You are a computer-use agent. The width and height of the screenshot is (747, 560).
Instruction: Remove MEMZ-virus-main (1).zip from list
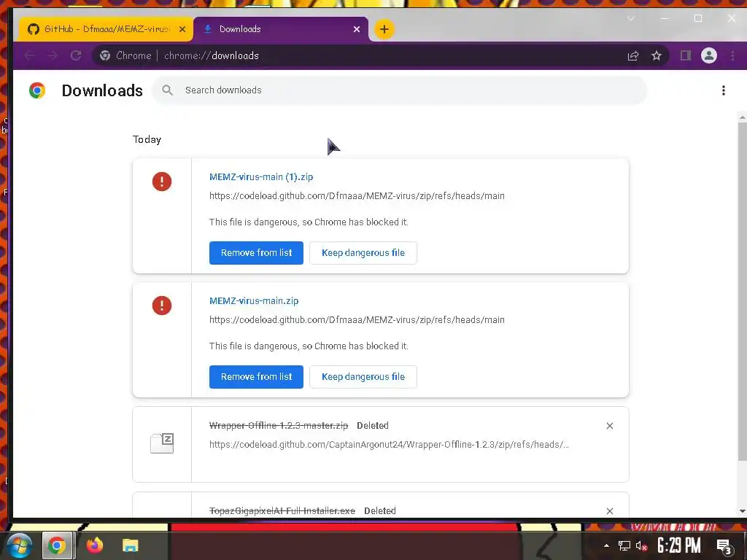(x=256, y=253)
